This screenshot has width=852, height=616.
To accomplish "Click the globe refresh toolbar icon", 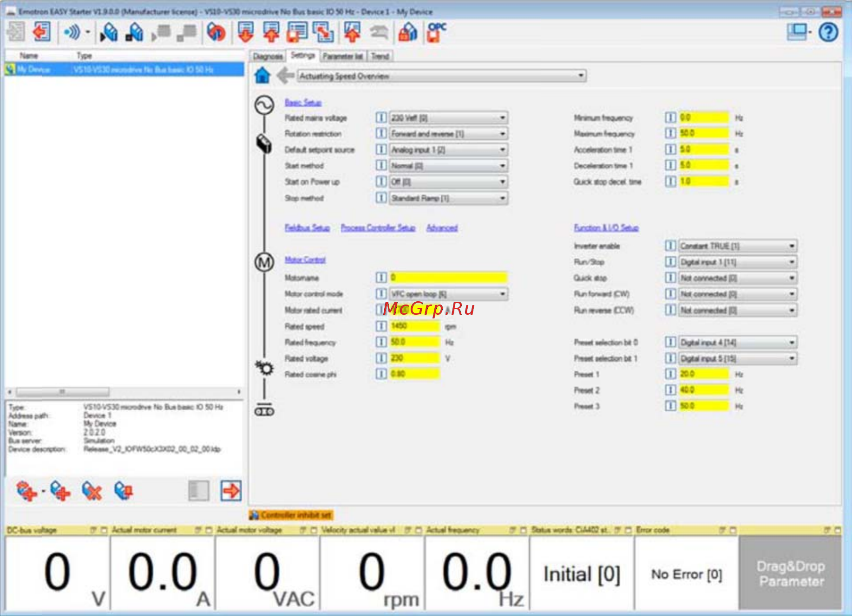I will click(x=216, y=32).
